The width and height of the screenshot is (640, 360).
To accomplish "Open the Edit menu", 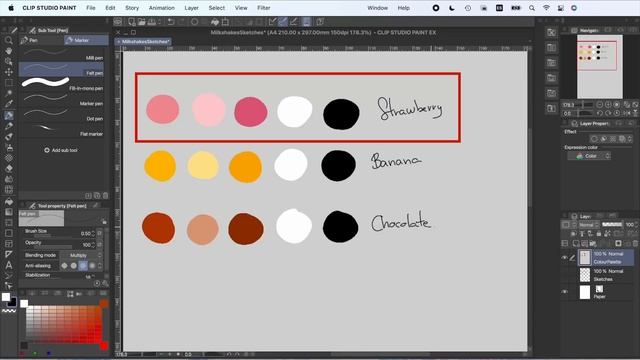I will click(110, 8).
